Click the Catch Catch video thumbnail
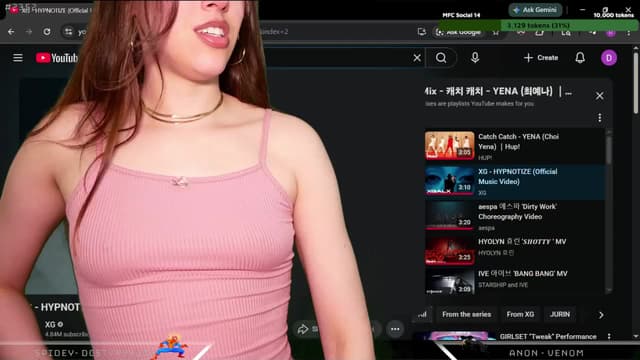The width and height of the screenshot is (640, 360). tap(449, 146)
